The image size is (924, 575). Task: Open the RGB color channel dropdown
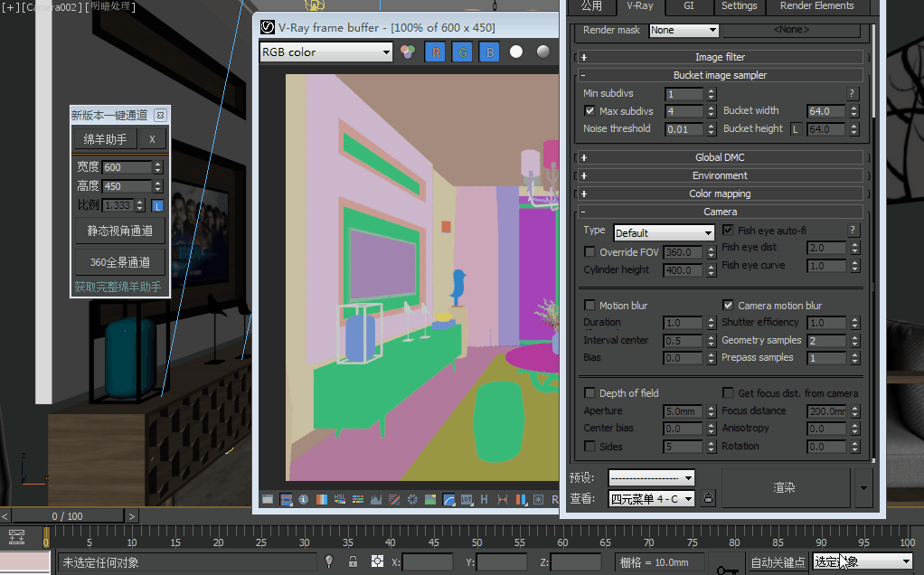(x=326, y=52)
